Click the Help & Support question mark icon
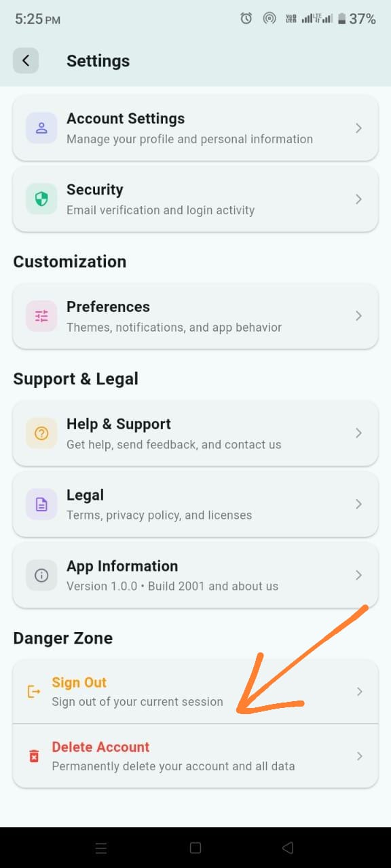Image resolution: width=391 pixels, height=868 pixels. [x=41, y=433]
